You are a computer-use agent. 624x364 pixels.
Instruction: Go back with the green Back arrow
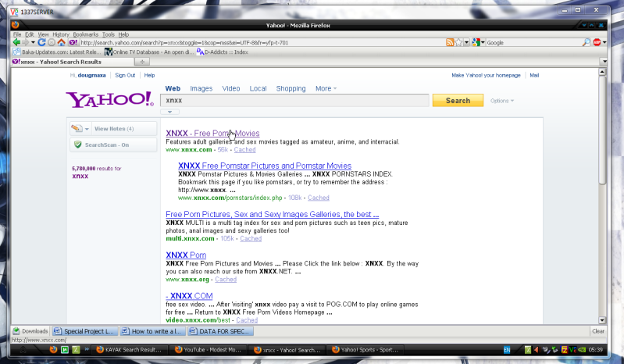[x=16, y=42]
